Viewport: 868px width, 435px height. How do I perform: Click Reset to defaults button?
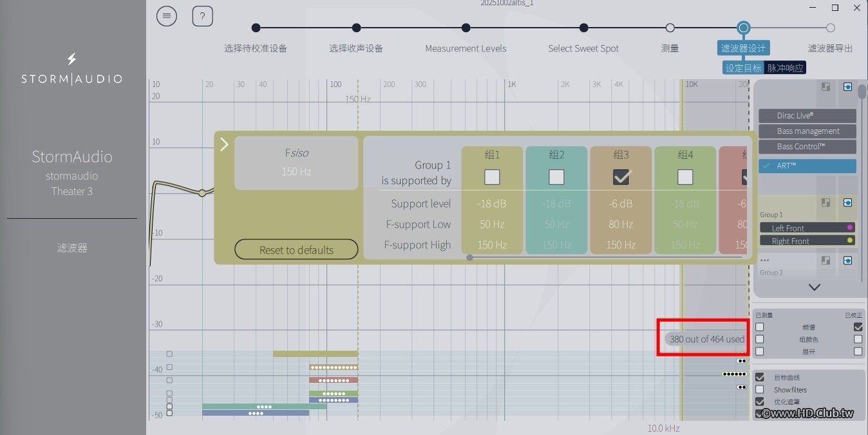[296, 250]
